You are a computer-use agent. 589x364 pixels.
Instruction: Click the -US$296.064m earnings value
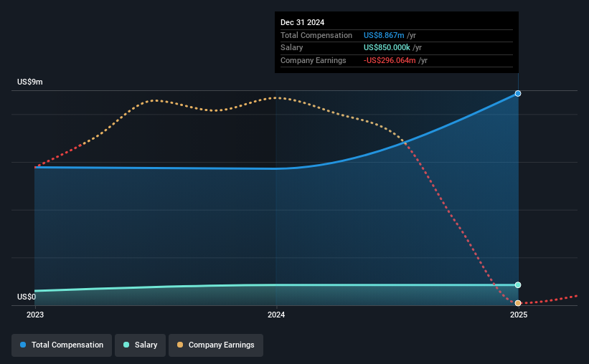point(390,60)
